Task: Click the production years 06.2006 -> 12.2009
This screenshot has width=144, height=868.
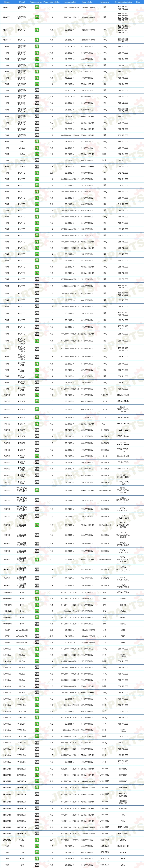Action: coord(70,135)
